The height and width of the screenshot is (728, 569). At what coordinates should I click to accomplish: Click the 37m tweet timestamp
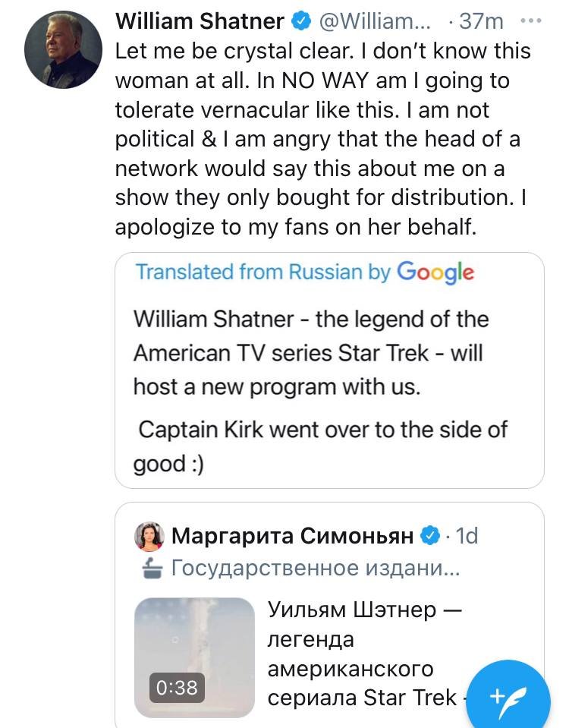(x=481, y=22)
